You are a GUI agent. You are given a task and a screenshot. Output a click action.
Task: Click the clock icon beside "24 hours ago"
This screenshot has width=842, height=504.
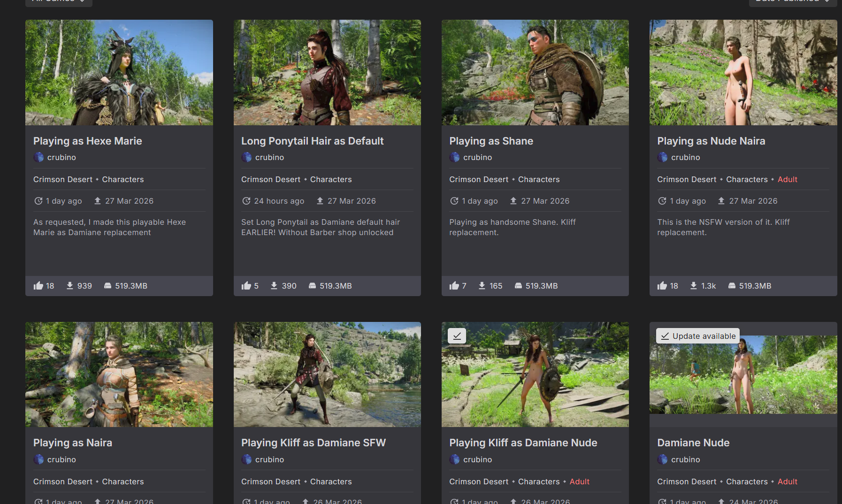click(246, 201)
